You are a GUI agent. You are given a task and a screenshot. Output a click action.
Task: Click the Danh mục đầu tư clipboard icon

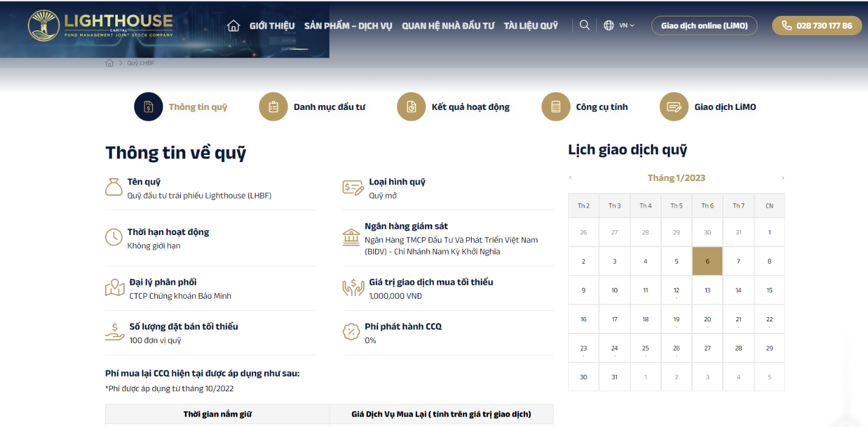[273, 106]
